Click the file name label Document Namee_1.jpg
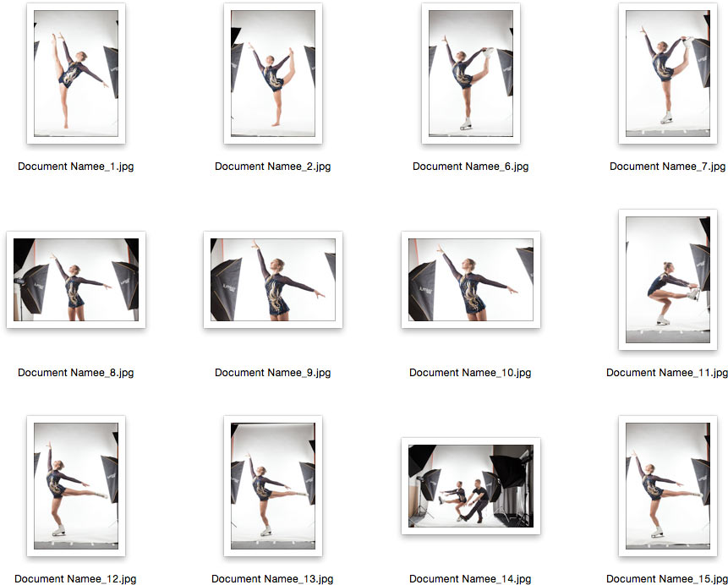728x585 pixels. tap(76, 167)
